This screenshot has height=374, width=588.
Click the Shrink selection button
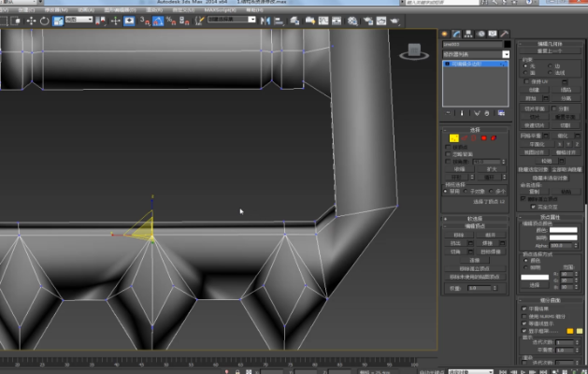[x=459, y=169]
